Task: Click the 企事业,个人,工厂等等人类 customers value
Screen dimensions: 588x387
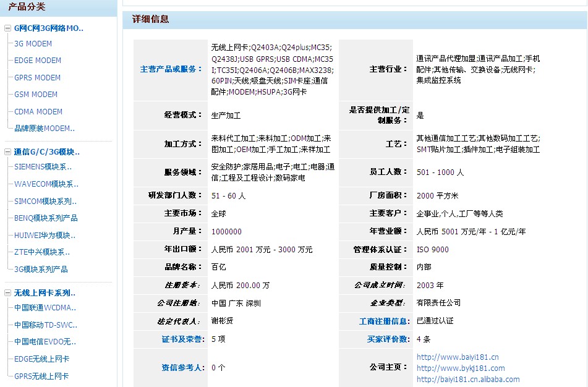Action: pos(460,214)
